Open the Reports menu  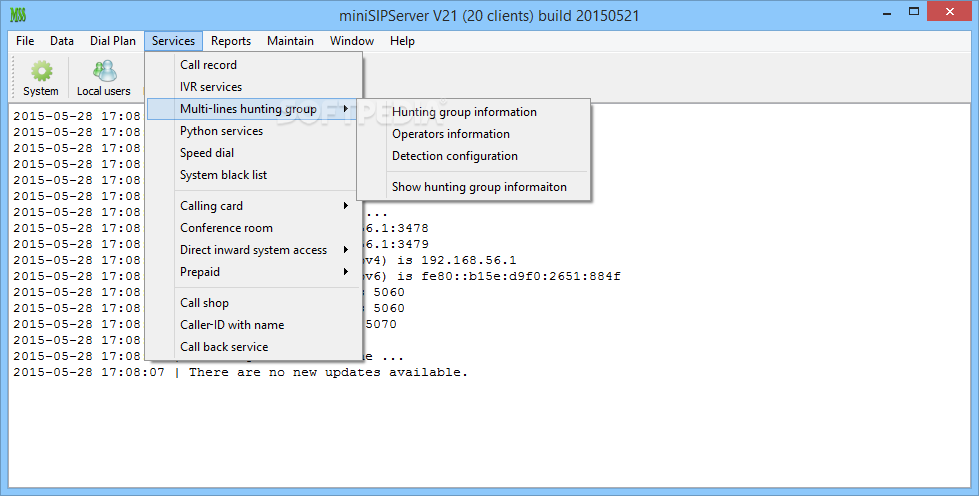[231, 41]
